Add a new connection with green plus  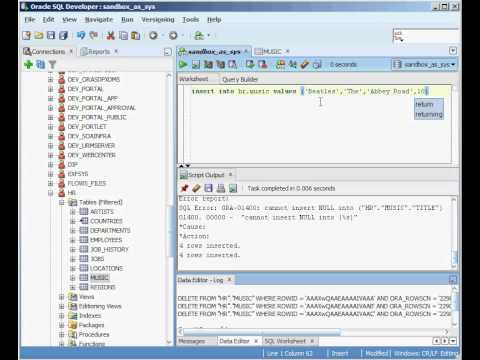click(28, 64)
